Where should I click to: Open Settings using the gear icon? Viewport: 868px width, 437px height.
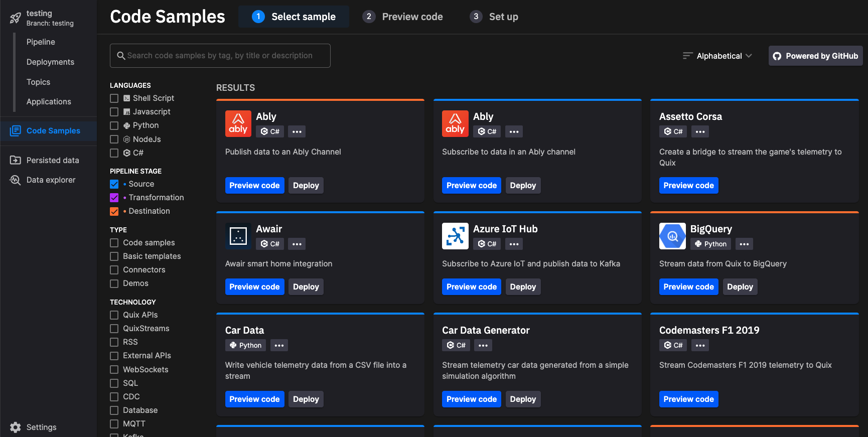click(x=16, y=427)
